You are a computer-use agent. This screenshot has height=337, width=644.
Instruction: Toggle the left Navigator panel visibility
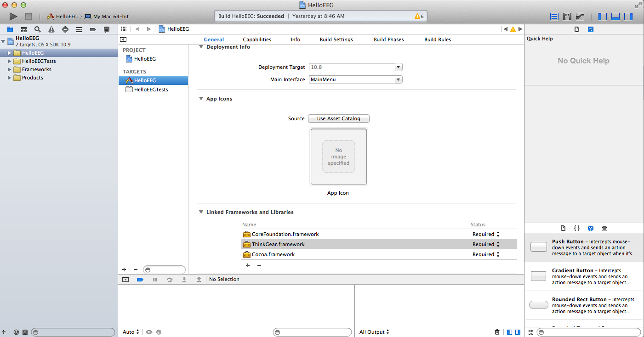603,17
